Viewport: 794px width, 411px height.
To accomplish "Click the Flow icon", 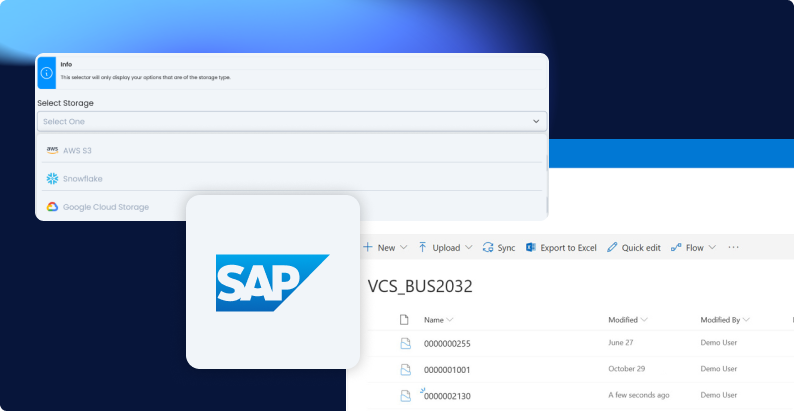I will (676, 248).
